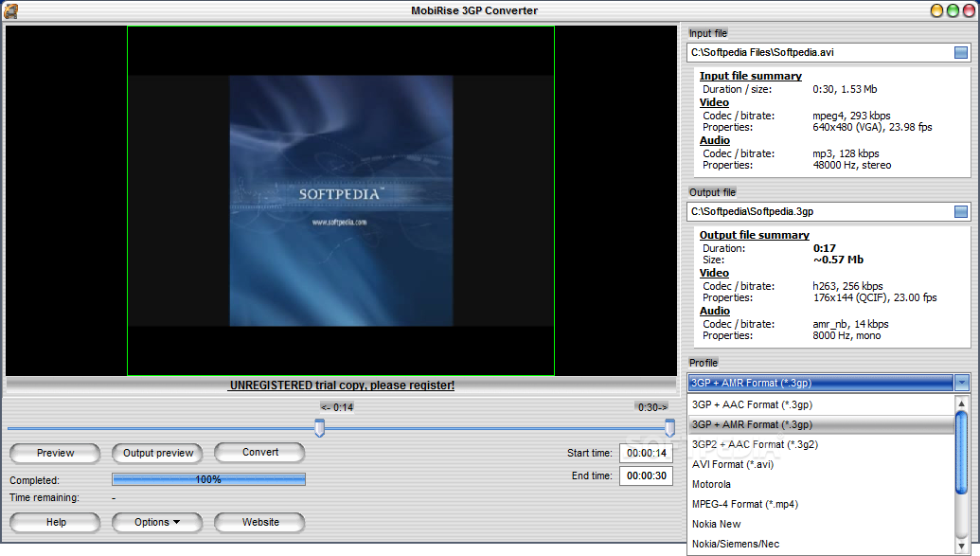The height and width of the screenshot is (556, 980).
Task: Click the green maximize window button
Action: coord(953,10)
